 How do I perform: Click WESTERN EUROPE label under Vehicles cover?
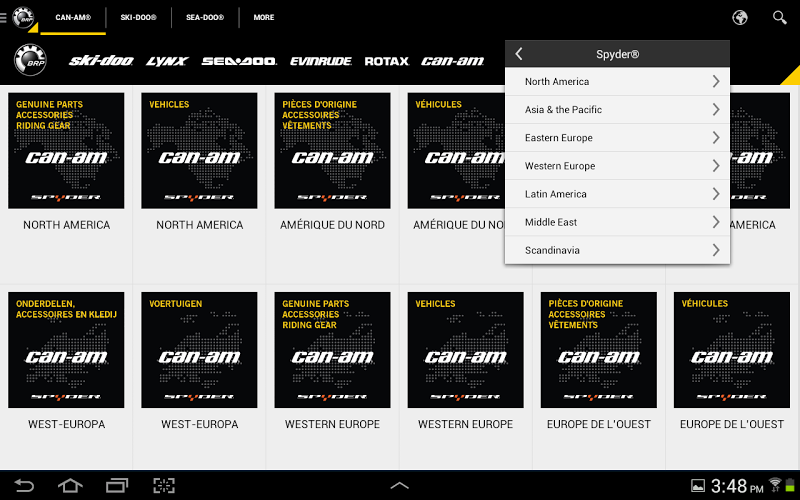[466, 424]
